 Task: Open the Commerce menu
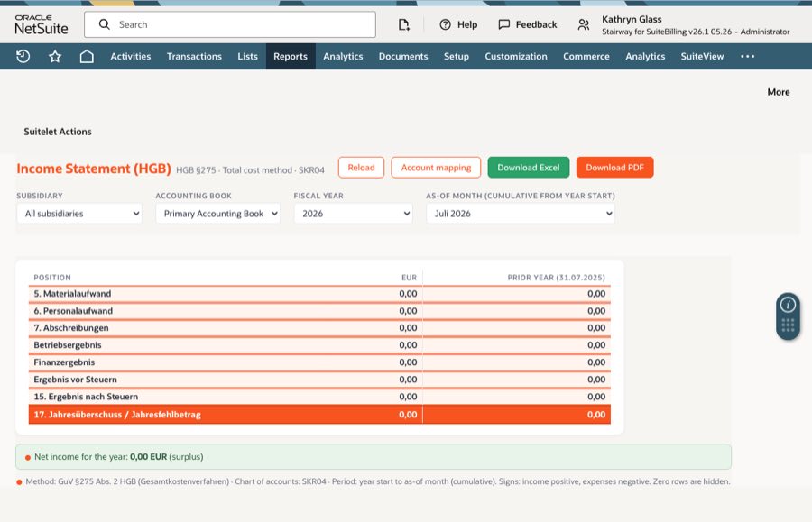tap(586, 57)
